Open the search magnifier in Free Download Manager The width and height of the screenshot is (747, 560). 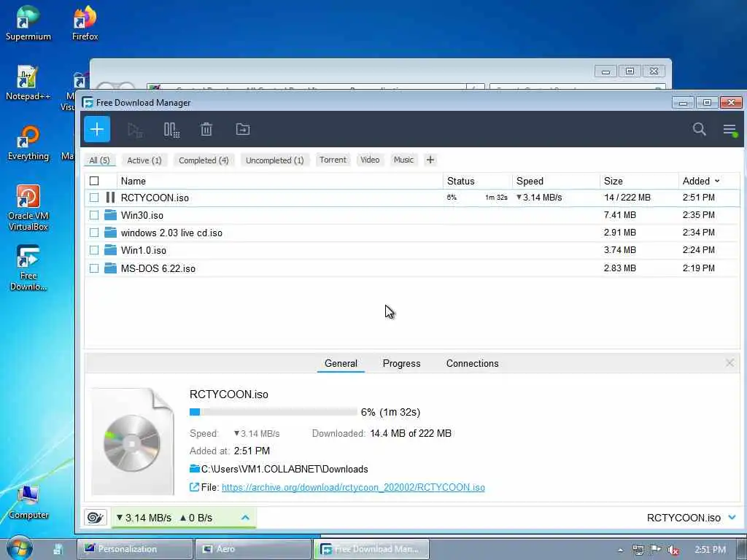pos(699,129)
